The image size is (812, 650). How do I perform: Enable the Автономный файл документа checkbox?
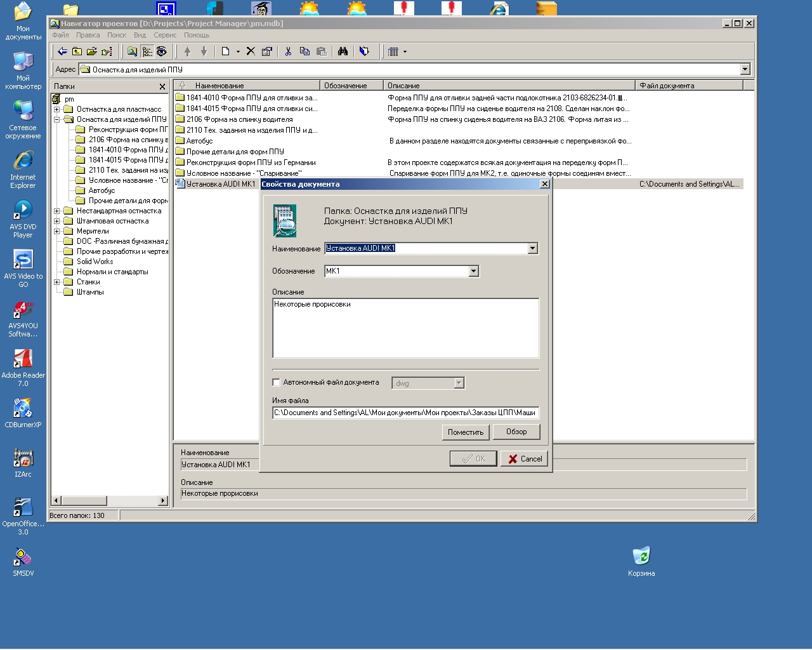(x=276, y=382)
